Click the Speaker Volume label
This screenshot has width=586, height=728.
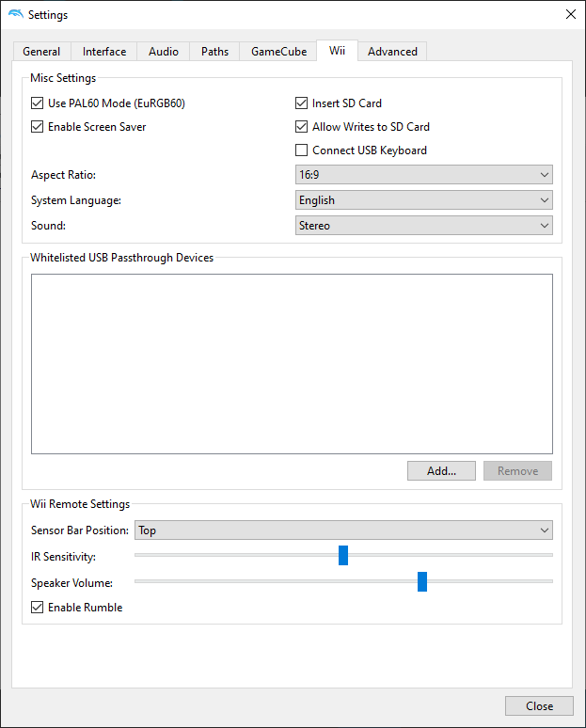coord(72,583)
